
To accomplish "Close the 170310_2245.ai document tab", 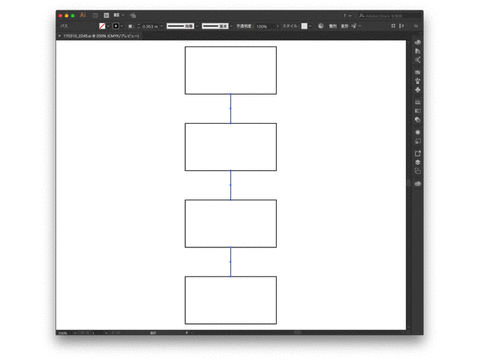I will 59,36.
